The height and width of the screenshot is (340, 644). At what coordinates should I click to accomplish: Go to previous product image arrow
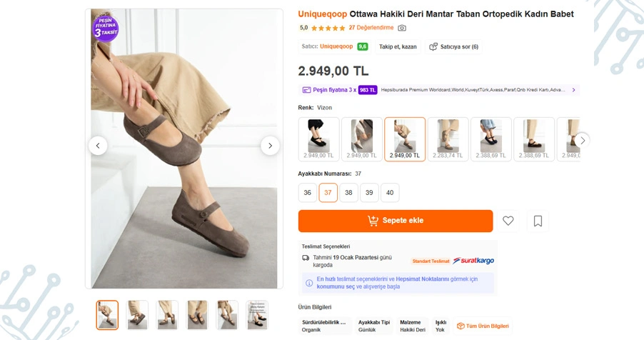click(98, 146)
